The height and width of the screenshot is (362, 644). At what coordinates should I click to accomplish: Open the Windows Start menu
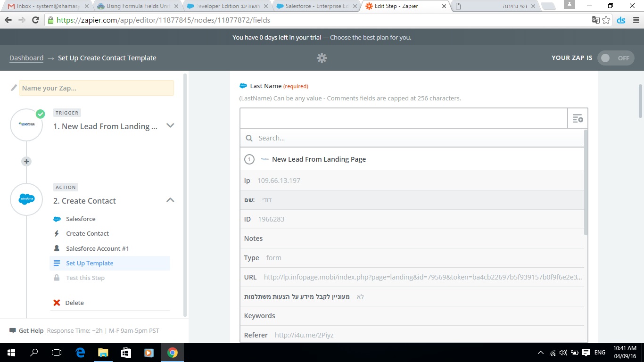click(11, 353)
